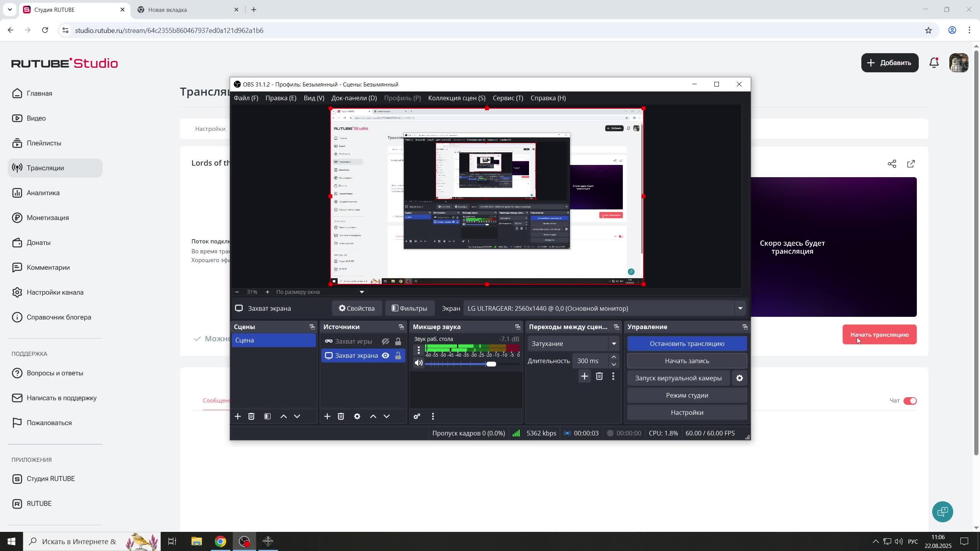Screen dimensions: 980x551
Task: Show the hidden Захват игры source
Action: (x=385, y=341)
